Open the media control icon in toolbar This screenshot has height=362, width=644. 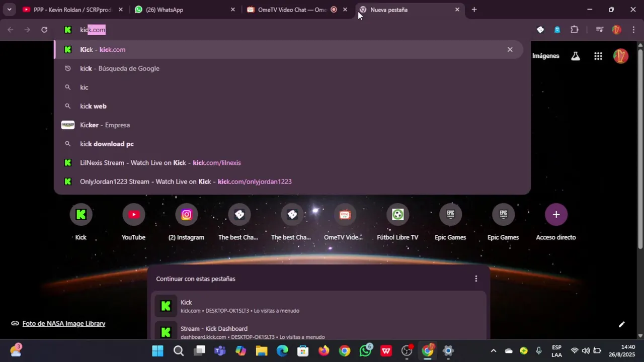tap(599, 30)
